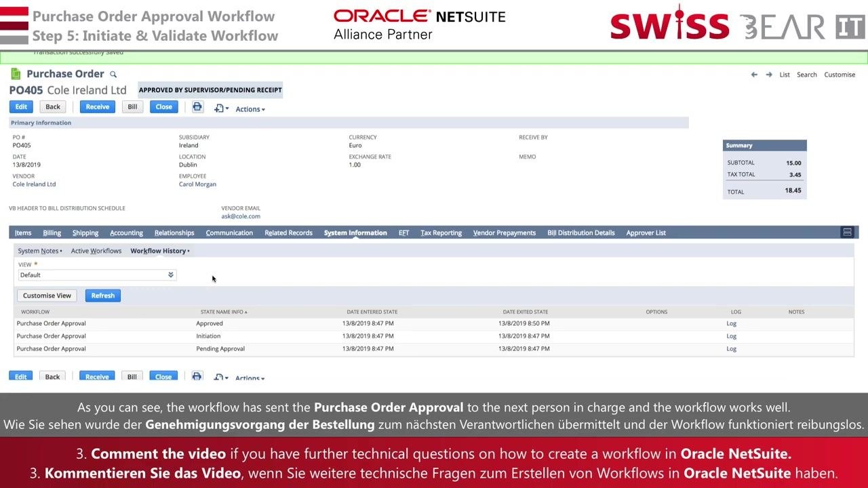Click the top Close button
868x488 pixels.
tap(164, 107)
